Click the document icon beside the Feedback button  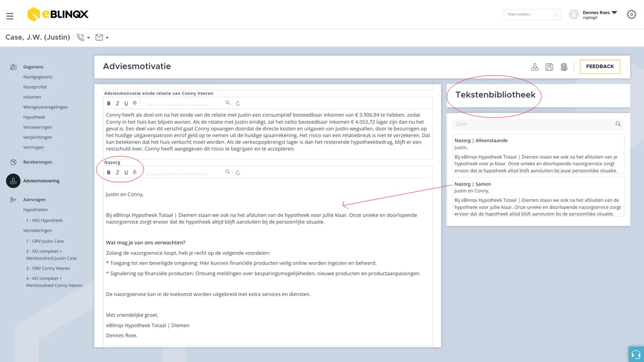[564, 67]
